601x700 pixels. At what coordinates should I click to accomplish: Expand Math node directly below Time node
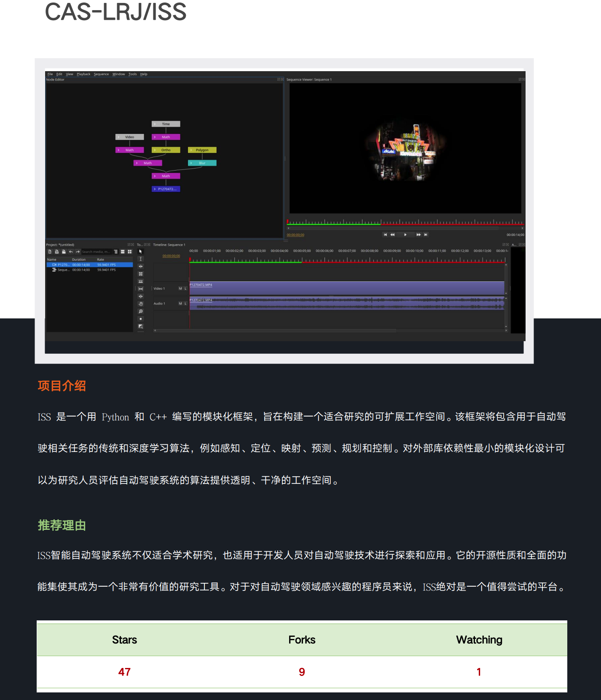point(155,137)
